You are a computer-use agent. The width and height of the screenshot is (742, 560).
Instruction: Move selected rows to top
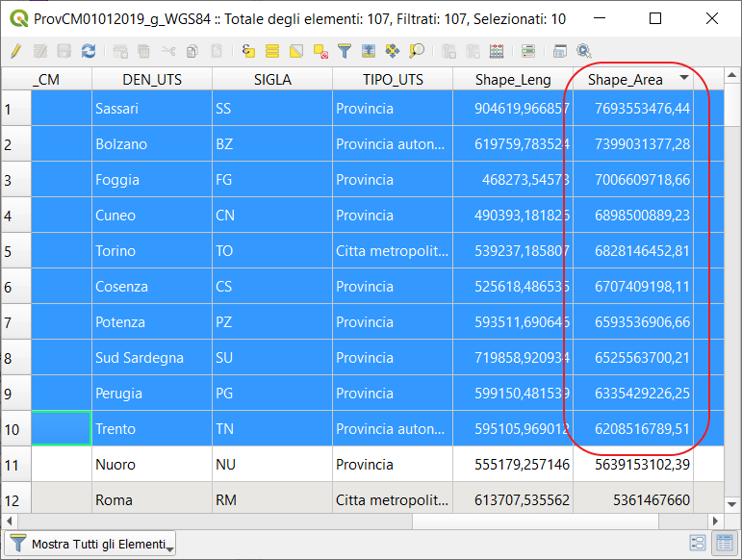(369, 51)
